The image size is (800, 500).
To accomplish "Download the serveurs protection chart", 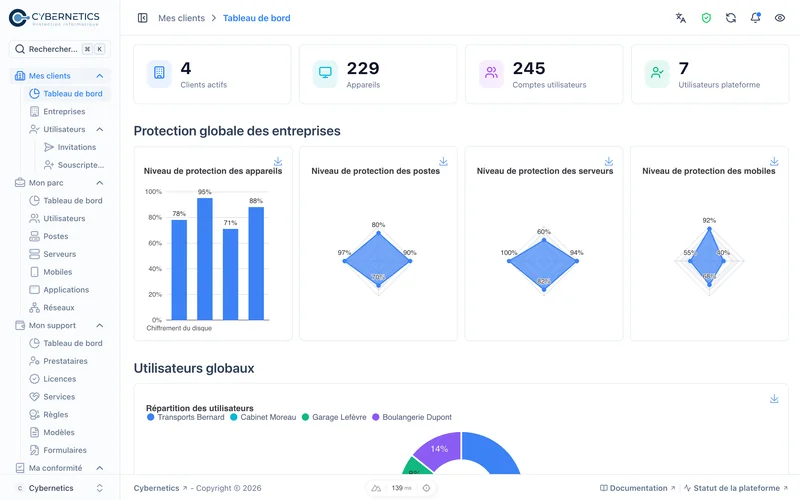I will click(x=609, y=161).
